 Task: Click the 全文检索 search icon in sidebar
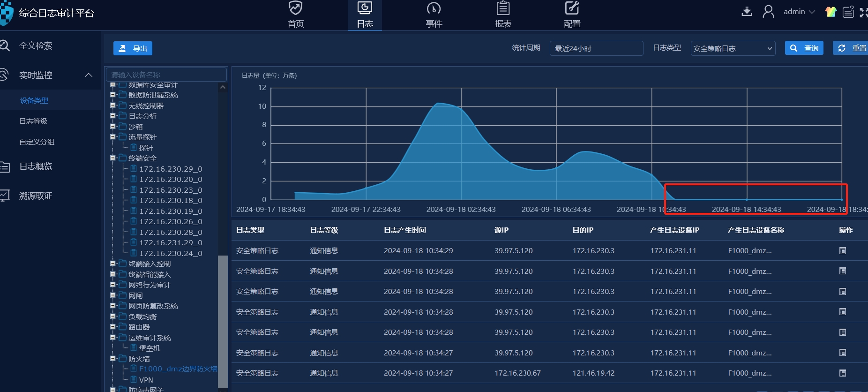point(5,45)
